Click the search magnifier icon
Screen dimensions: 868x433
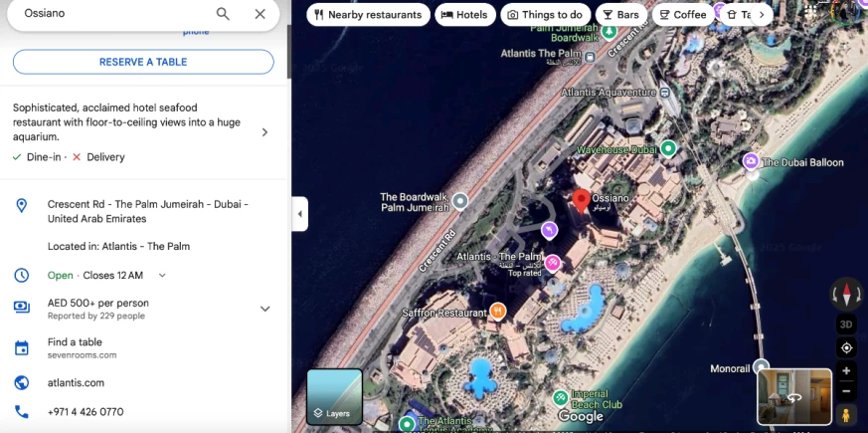(223, 14)
